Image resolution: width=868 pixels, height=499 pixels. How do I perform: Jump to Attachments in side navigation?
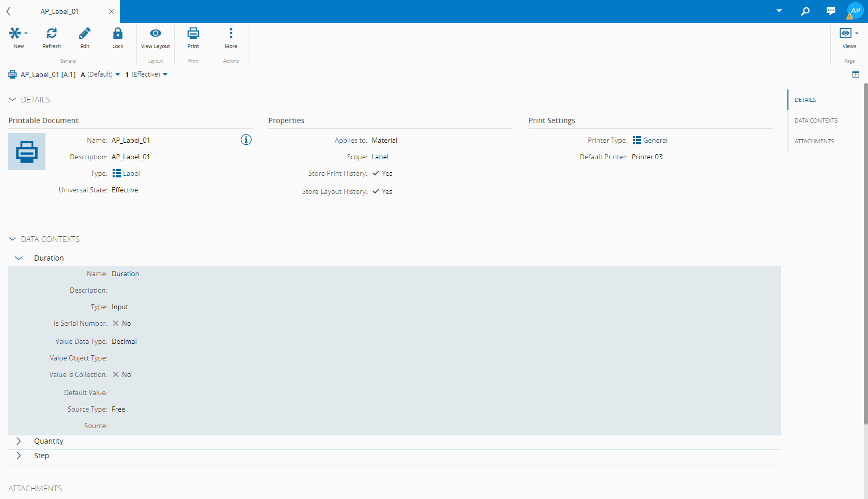click(x=814, y=141)
